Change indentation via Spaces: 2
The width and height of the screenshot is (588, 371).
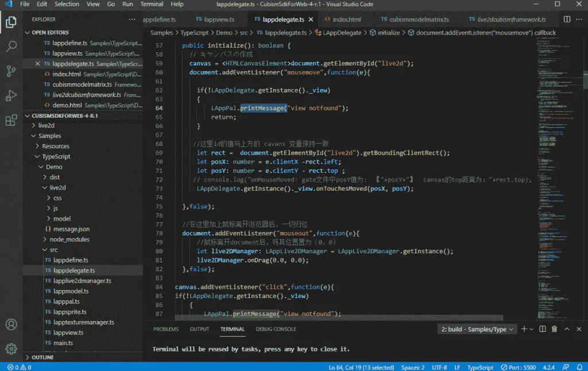point(412,367)
